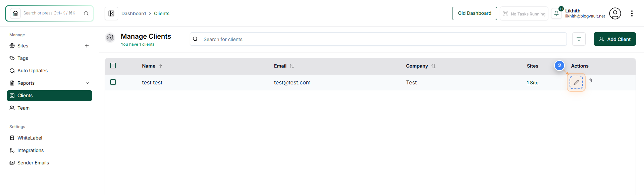Delete client test test with trash icon
The image size is (644, 195).
[590, 80]
